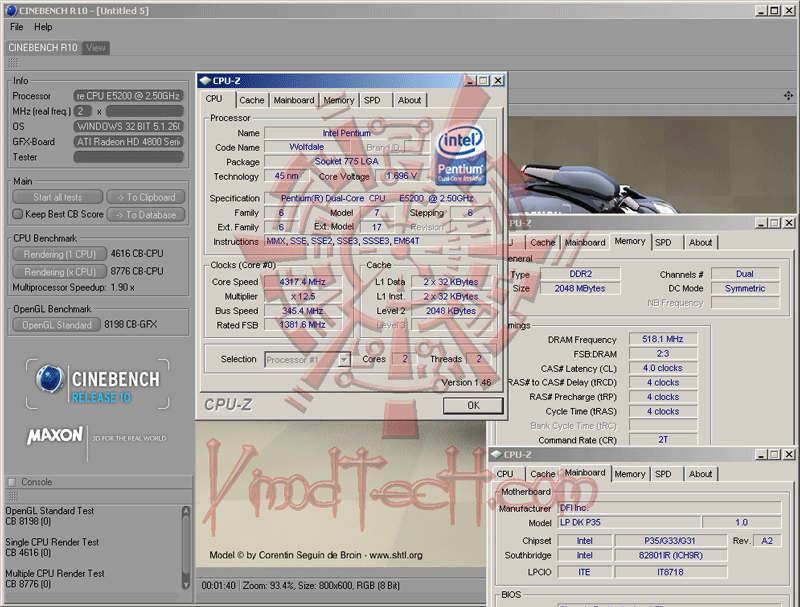The width and height of the screenshot is (800, 607).
Task: Click the CPU-Z icon in Mainboard window title
Action: [496, 454]
